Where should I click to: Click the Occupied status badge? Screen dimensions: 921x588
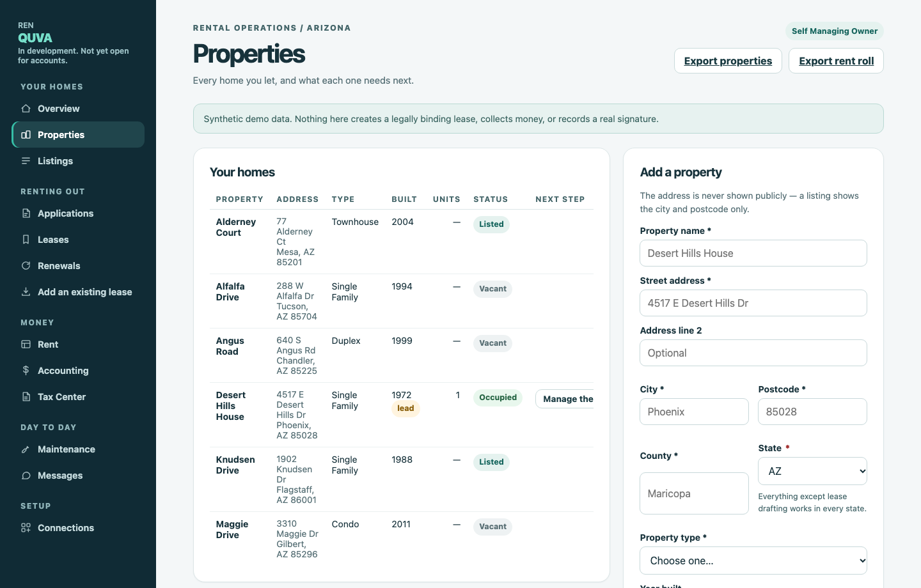(x=498, y=398)
